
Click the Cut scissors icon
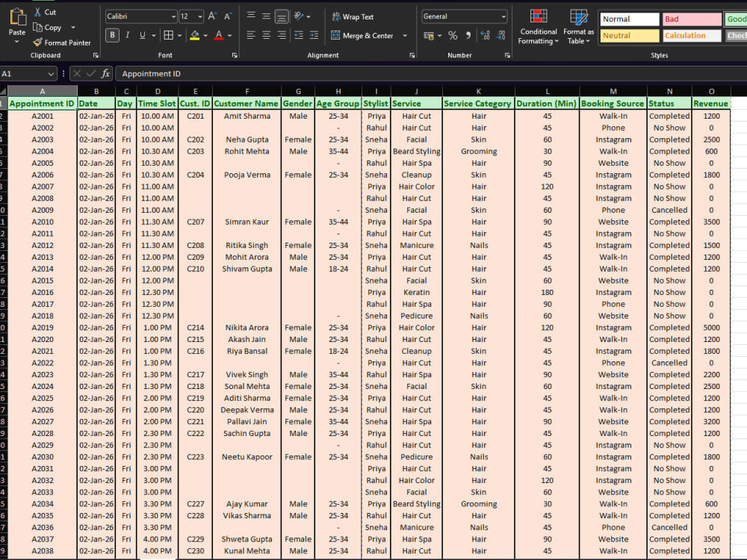pos(37,13)
